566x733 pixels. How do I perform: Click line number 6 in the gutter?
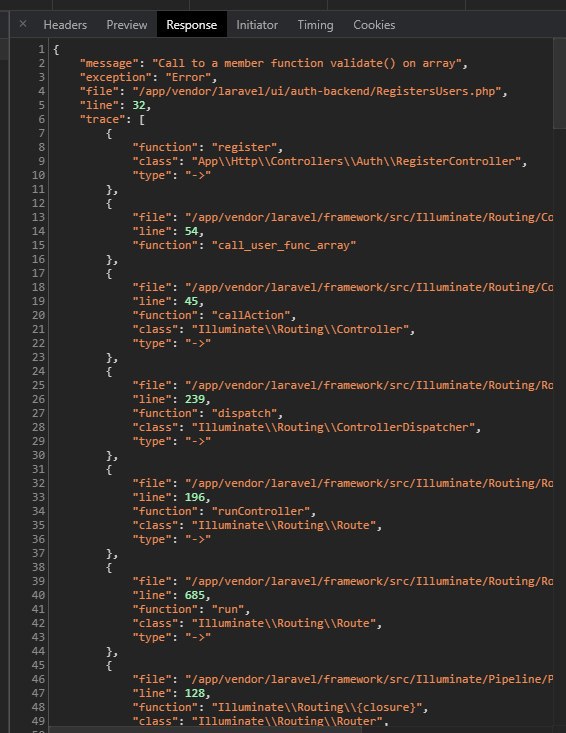[x=42, y=119]
